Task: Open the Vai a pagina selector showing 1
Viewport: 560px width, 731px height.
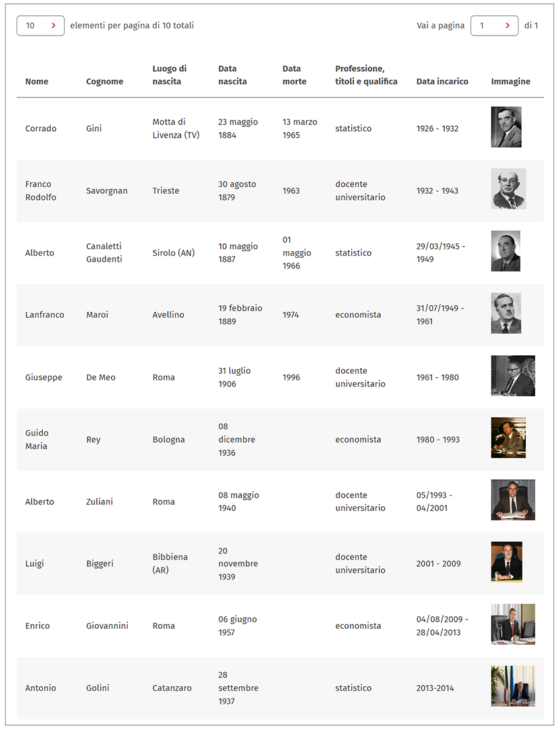Action: click(x=494, y=26)
